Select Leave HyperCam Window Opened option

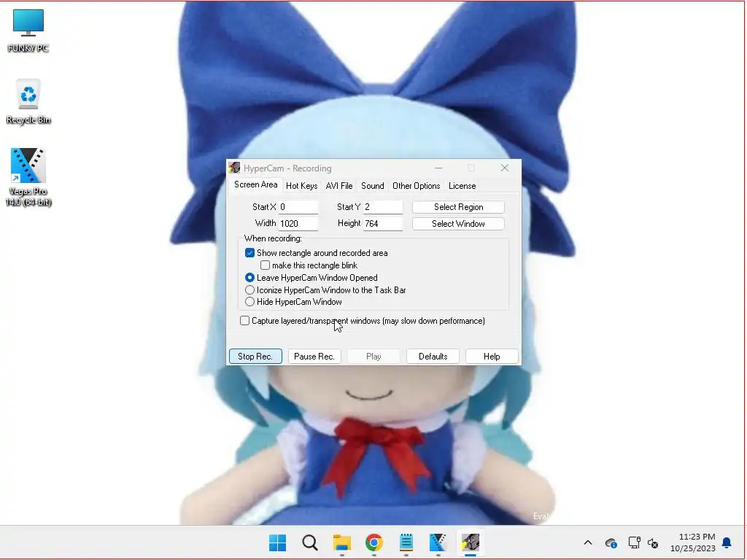coord(249,278)
